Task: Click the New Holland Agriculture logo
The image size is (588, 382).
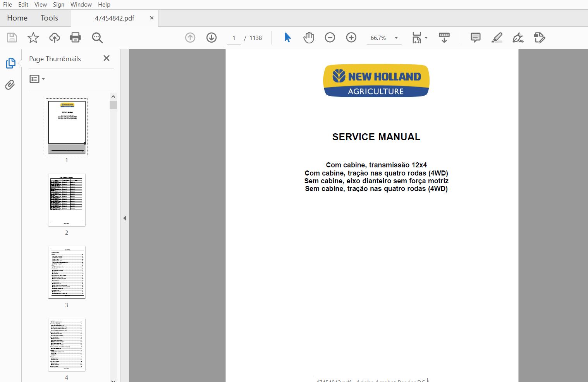Action: (376, 81)
